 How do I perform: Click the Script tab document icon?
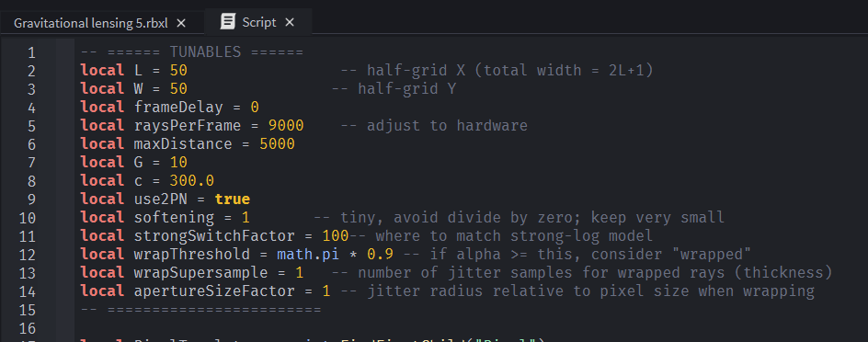tap(227, 22)
